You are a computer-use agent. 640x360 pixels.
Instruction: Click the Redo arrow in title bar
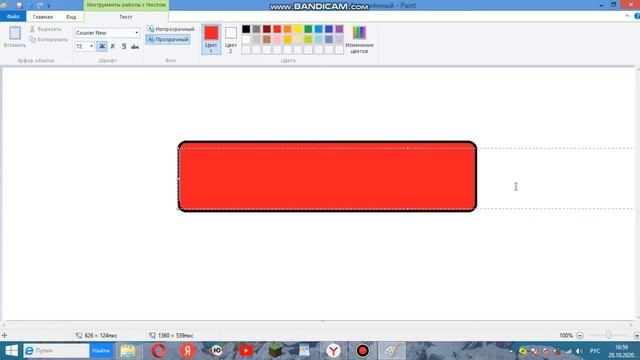click(40, 5)
